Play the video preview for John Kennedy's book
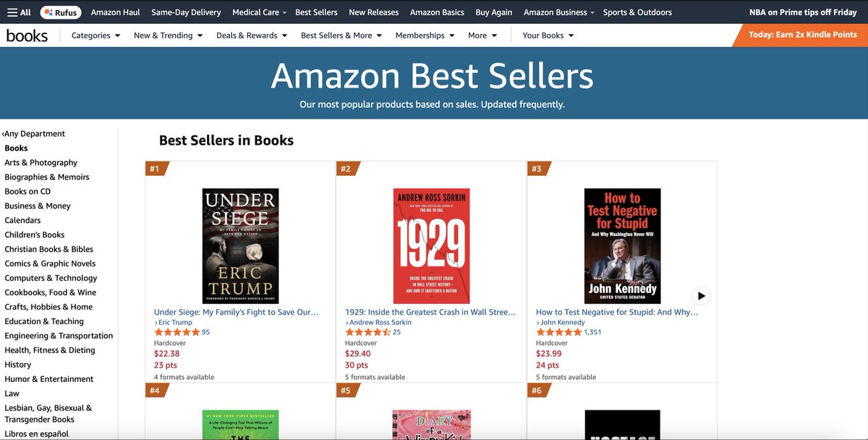 click(x=700, y=295)
